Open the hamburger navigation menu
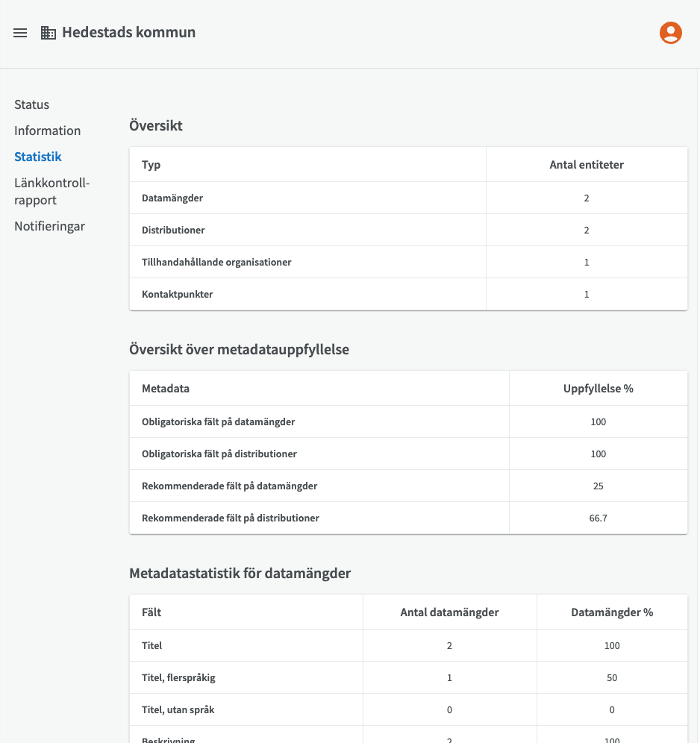Screen dimensions: 700x743 point(20,33)
